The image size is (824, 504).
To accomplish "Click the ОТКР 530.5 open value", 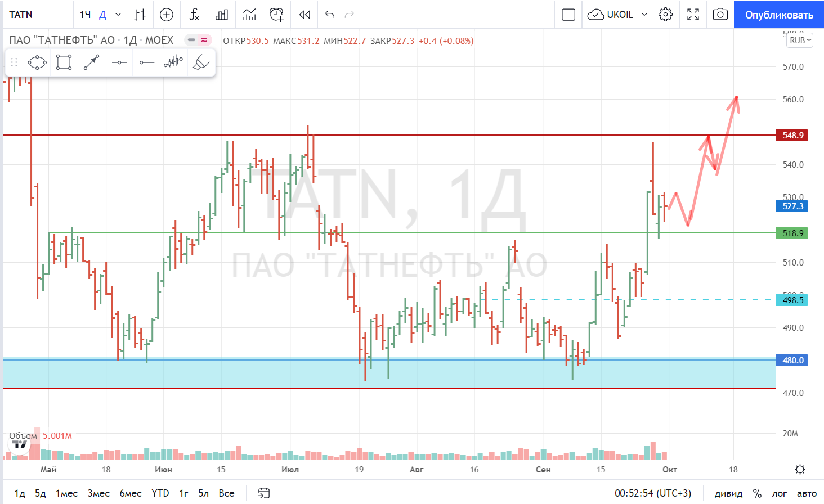I will [x=246, y=40].
